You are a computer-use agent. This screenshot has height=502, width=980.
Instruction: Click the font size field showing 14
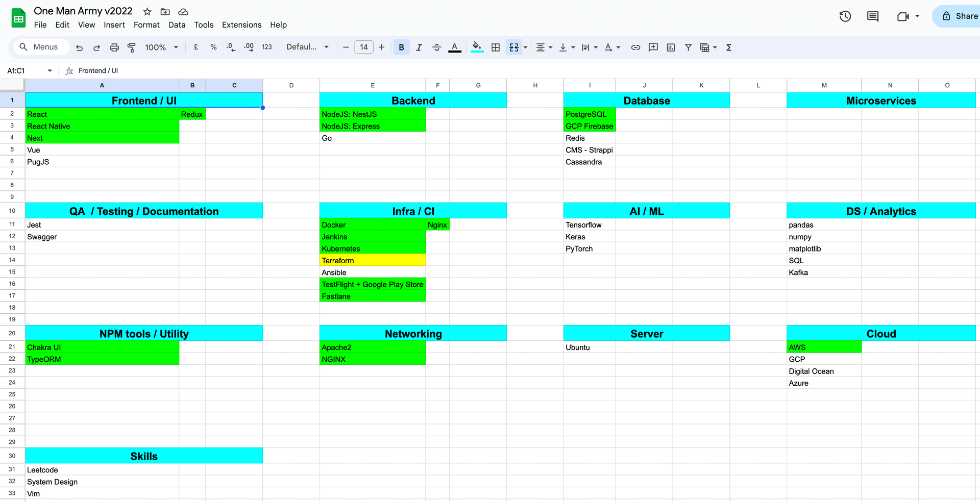(363, 47)
